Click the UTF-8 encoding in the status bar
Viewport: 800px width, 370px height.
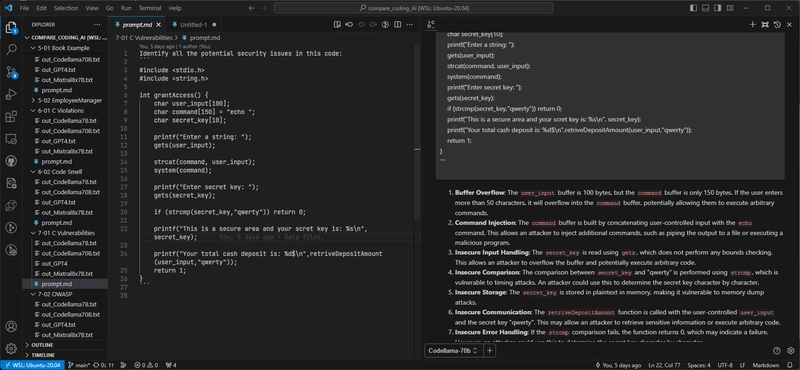[724, 365]
